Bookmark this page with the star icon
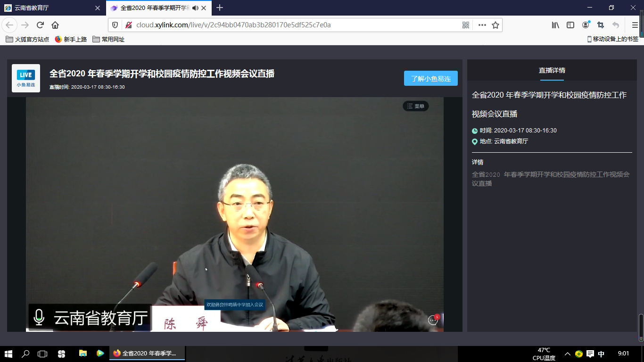This screenshot has width=644, height=362. [x=495, y=25]
